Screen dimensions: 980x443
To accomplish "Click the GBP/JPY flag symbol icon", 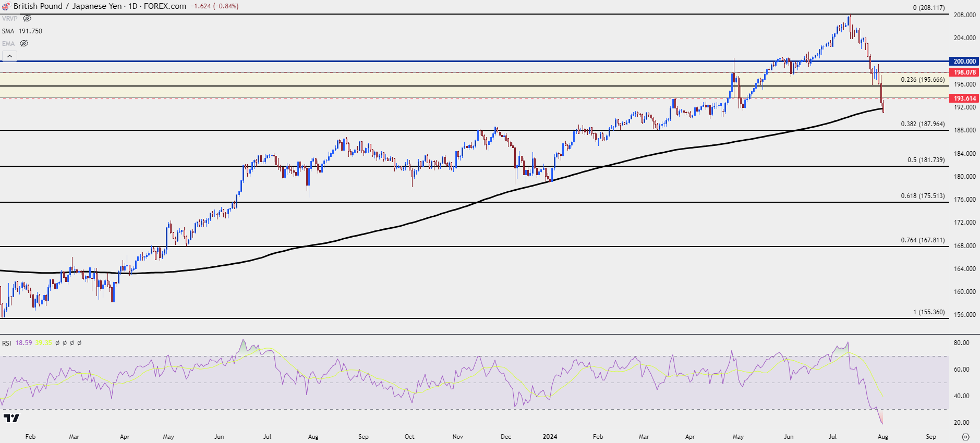I will 6,6.
